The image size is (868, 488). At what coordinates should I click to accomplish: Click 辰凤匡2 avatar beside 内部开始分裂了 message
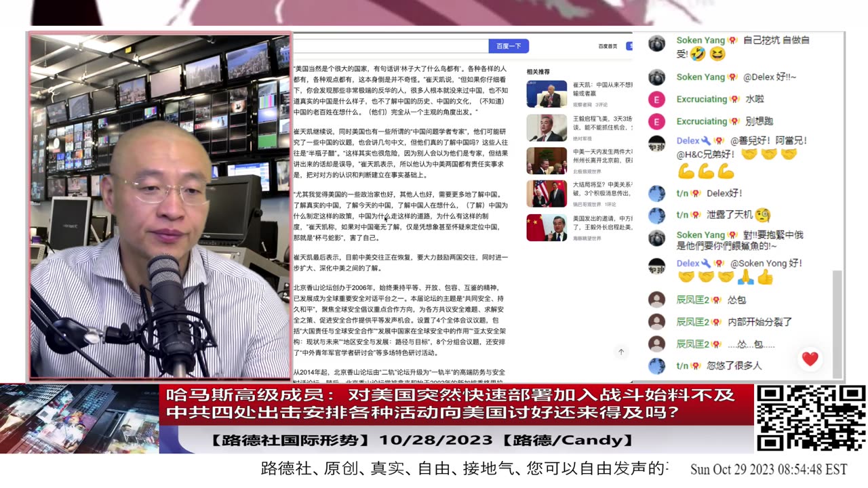point(656,322)
